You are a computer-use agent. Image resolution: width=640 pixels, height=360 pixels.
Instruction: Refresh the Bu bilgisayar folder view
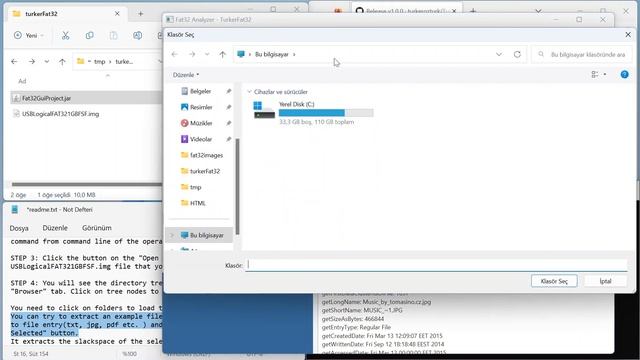point(517,54)
